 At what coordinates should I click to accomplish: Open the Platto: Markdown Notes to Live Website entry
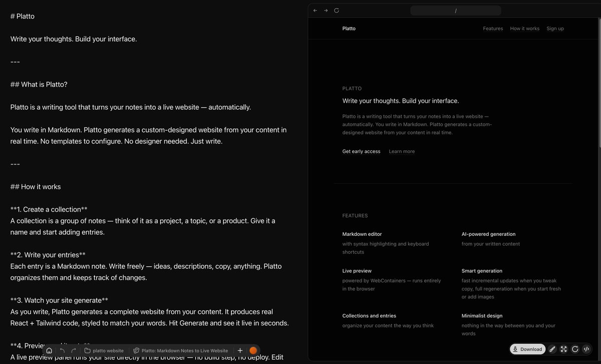(x=181, y=350)
